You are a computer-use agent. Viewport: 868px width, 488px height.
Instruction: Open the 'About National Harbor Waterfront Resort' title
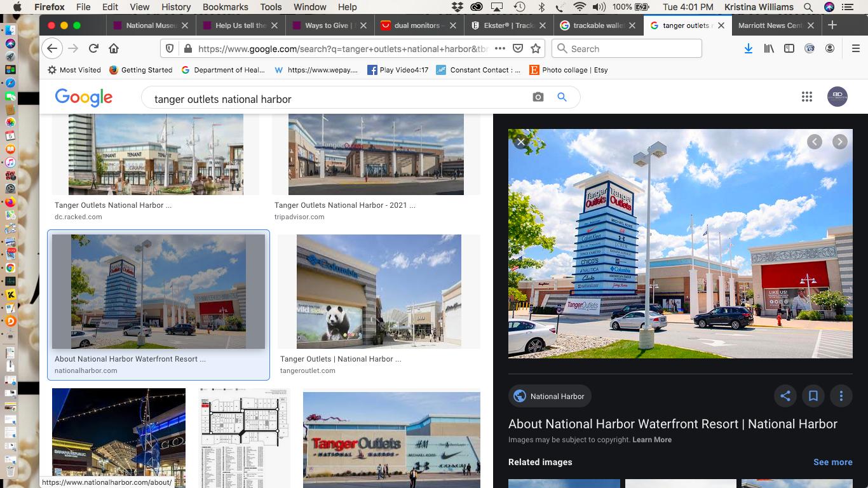click(x=673, y=424)
